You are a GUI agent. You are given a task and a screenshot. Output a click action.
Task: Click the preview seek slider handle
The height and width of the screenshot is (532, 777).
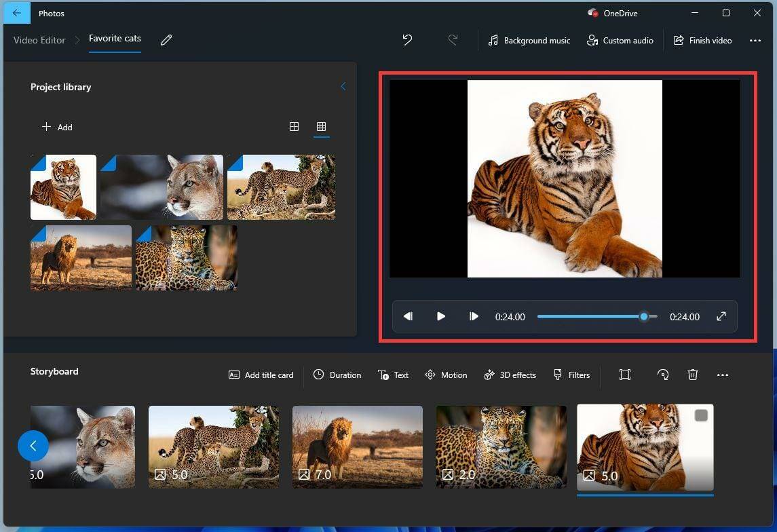pyautogui.click(x=644, y=316)
